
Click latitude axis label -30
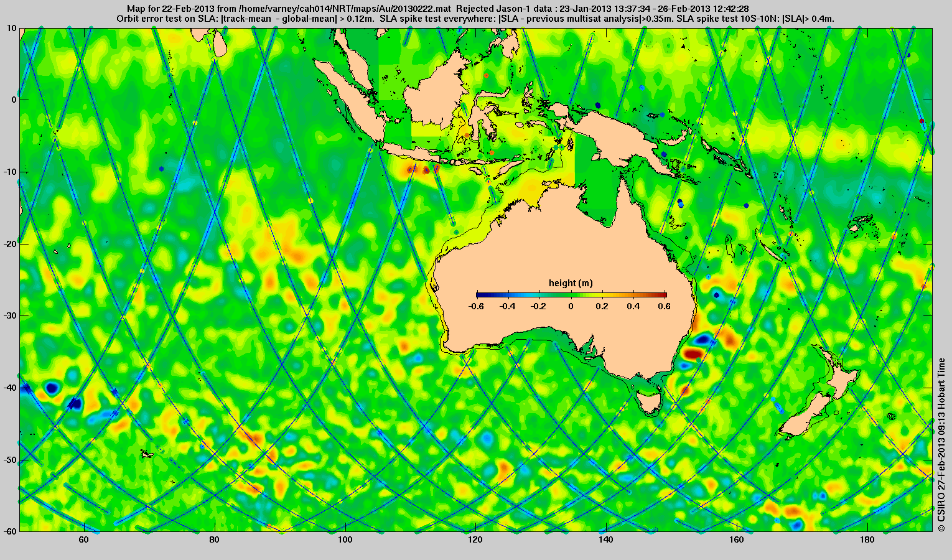coord(9,315)
